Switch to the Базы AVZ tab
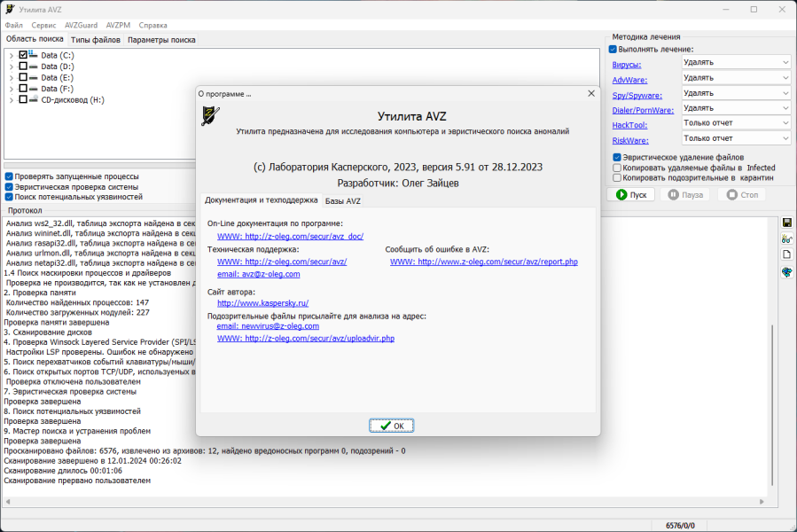Viewport: 797px width, 532px height. coord(343,201)
